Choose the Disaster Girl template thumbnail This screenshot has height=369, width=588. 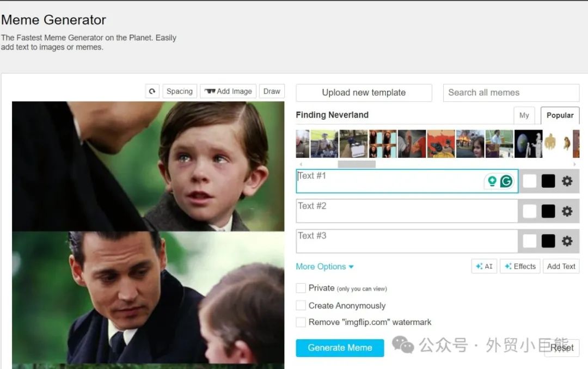(470, 144)
